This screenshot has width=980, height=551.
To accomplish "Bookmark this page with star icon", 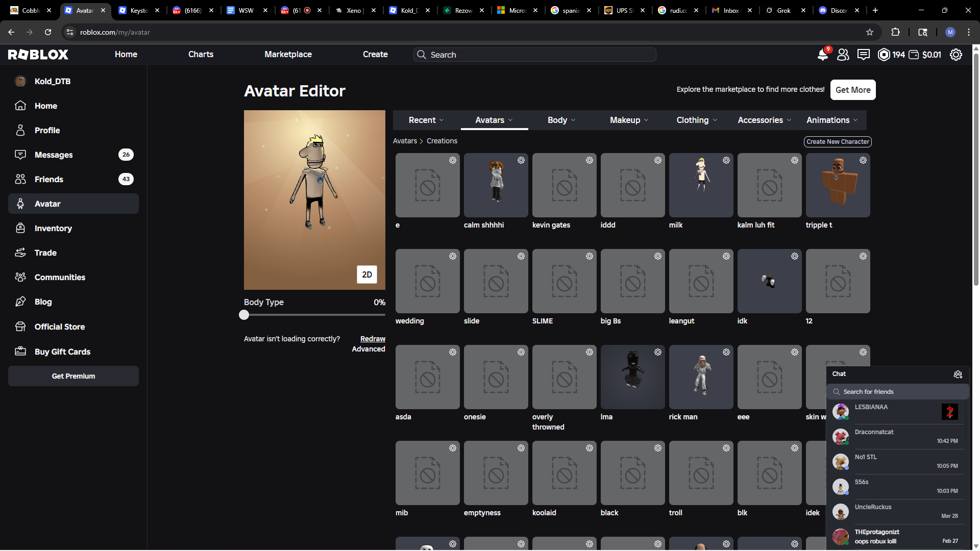I will click(870, 32).
